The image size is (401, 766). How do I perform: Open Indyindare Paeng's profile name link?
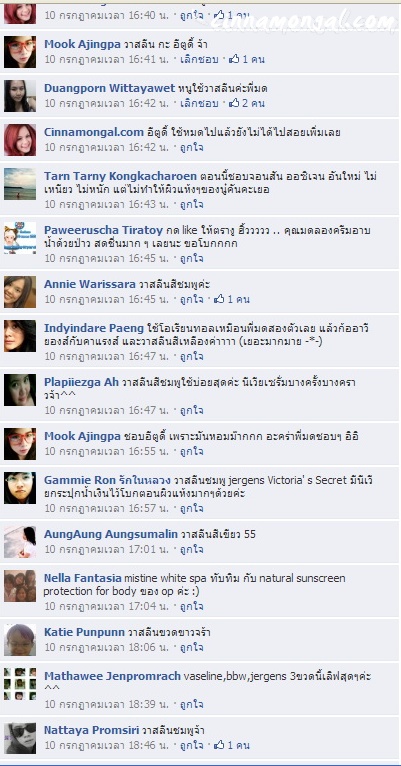[94, 328]
